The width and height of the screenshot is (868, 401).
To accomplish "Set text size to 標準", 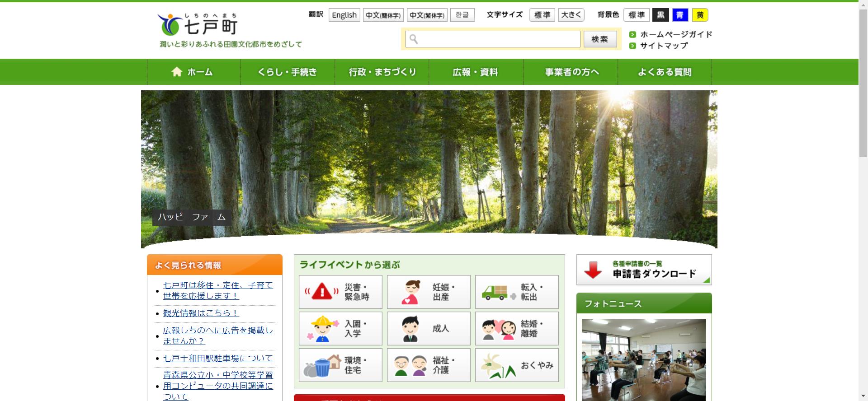I will click(x=542, y=15).
